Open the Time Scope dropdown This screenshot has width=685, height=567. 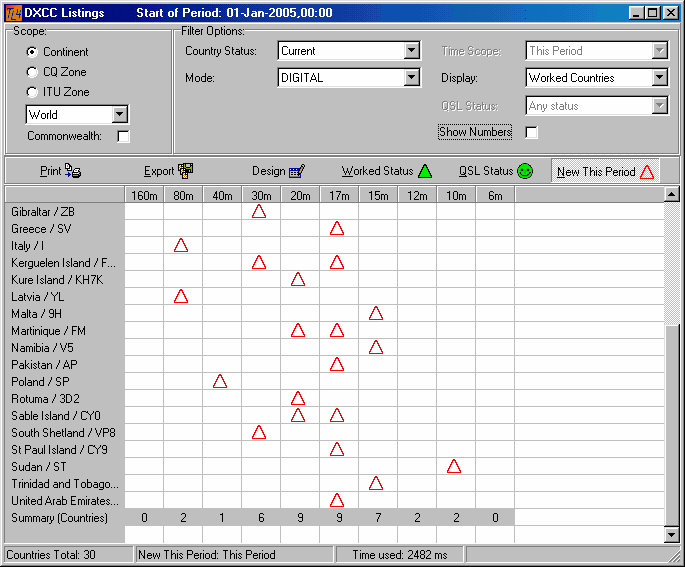(660, 51)
